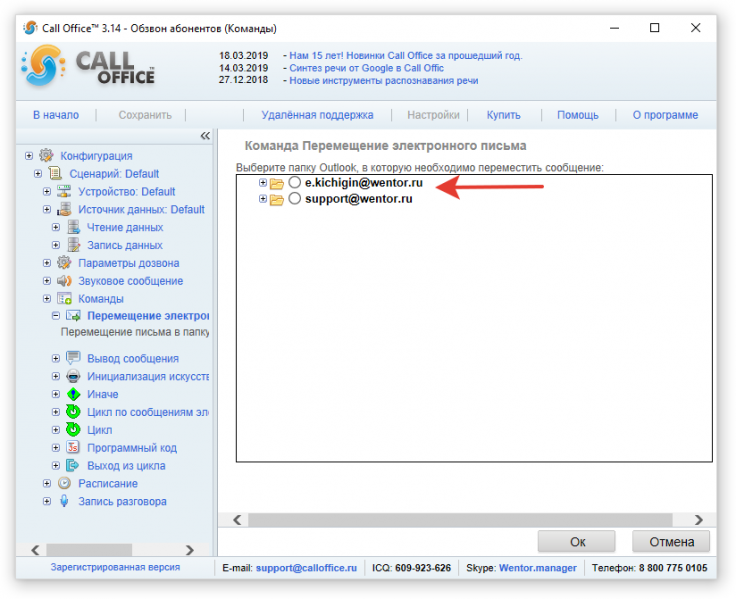Click the Цикл green loop icon
This screenshot has height=599, width=736.
73,430
